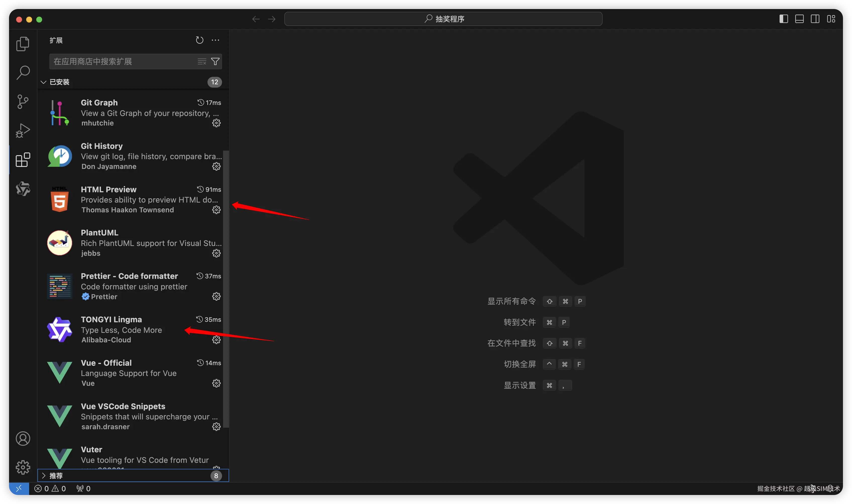The width and height of the screenshot is (852, 504).
Task: Click Git Graph activation time 17ms
Action: click(x=209, y=103)
